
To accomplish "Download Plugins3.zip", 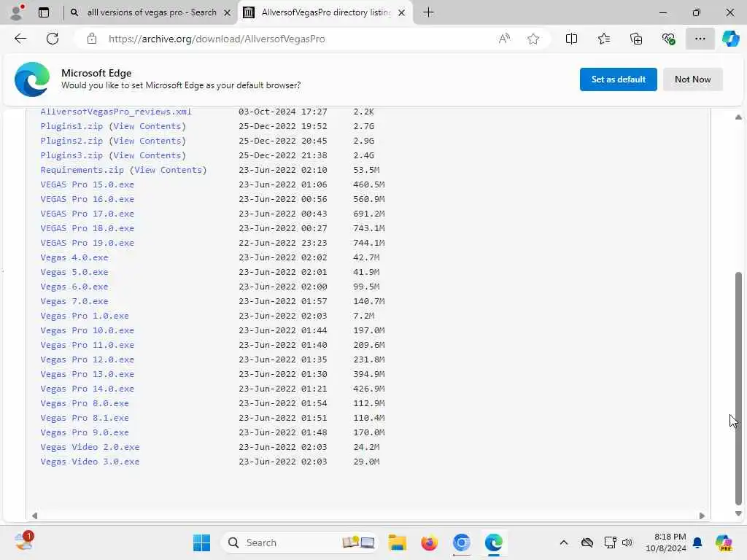I will pyautogui.click(x=71, y=155).
